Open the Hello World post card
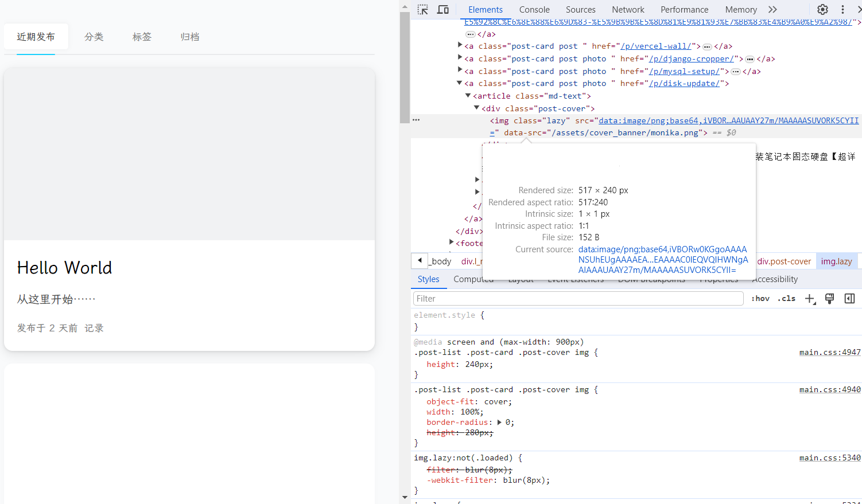Image resolution: width=862 pixels, height=504 pixels. coord(64,268)
